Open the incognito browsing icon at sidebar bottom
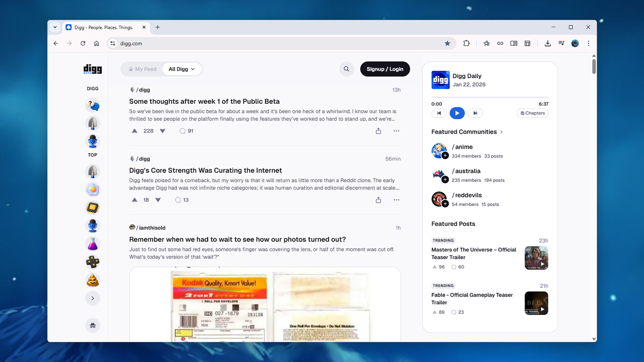644x362 pixels. pos(92,325)
